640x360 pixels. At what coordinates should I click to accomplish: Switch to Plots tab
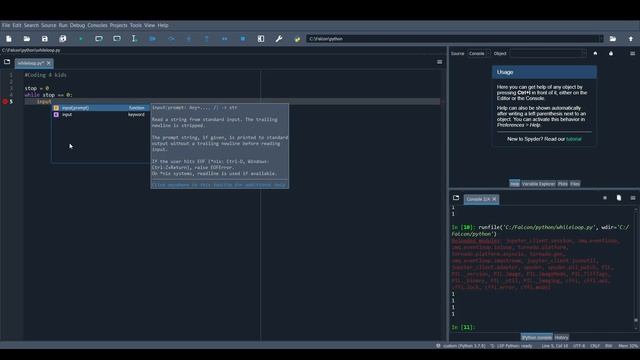coord(562,184)
